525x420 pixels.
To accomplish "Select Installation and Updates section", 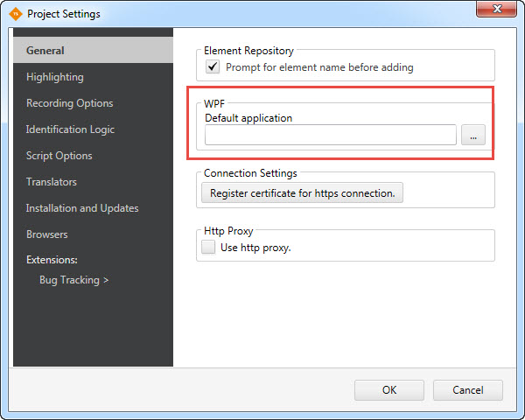I will (82, 208).
